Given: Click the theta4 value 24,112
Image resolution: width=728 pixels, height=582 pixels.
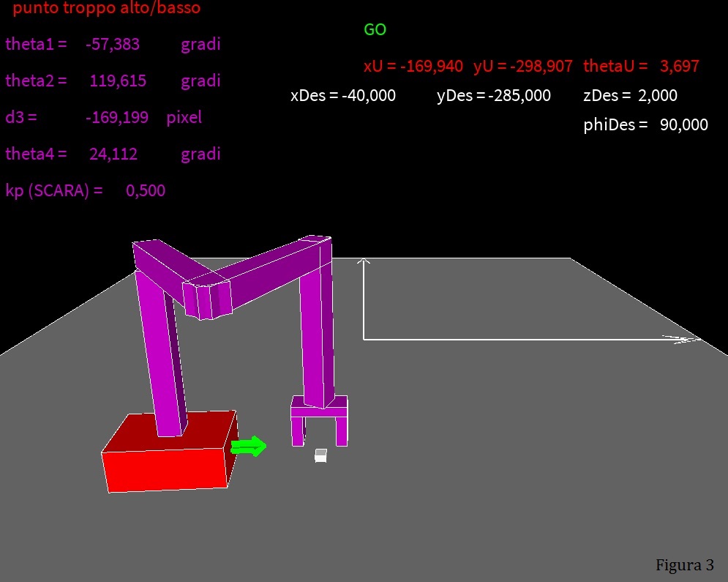Looking at the screenshot, I should click(x=113, y=154).
